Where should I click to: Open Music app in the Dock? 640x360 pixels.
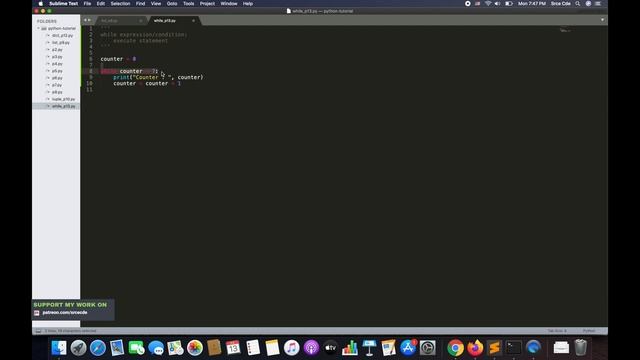(x=291, y=348)
